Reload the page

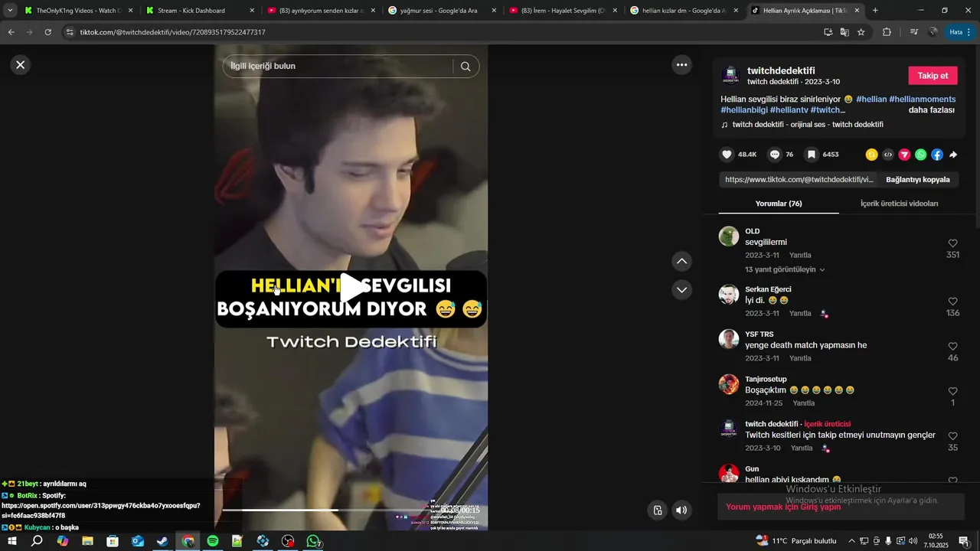coord(47,32)
